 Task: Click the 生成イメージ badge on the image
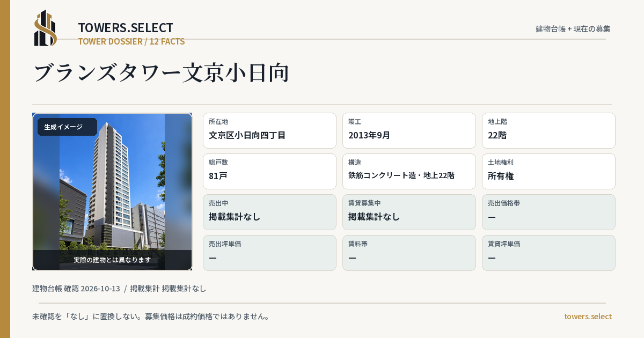click(x=67, y=127)
